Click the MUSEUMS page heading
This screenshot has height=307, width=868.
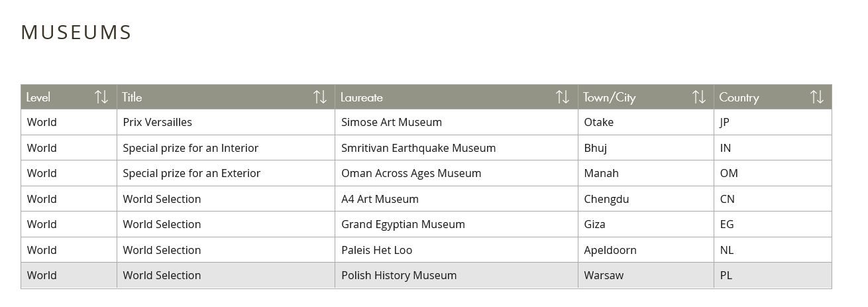(x=76, y=32)
